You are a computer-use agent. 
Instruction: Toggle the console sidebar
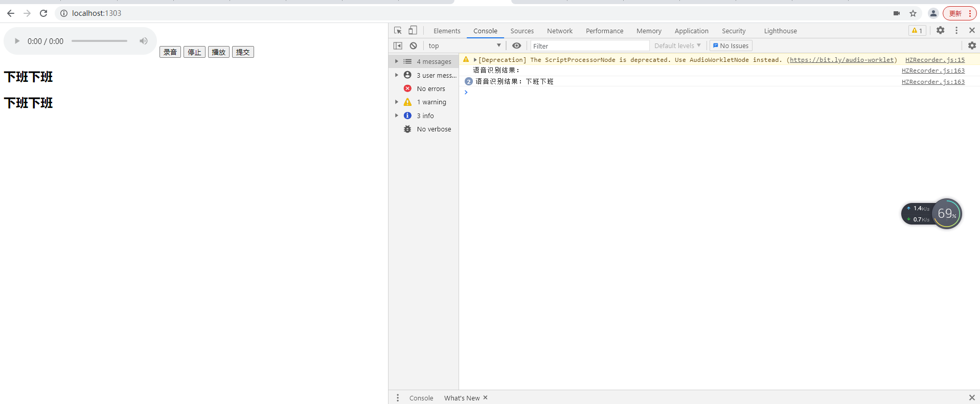(x=398, y=46)
